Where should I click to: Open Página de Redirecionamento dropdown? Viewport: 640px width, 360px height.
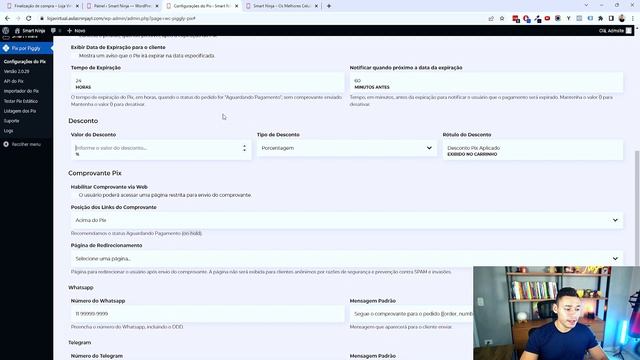click(x=347, y=259)
